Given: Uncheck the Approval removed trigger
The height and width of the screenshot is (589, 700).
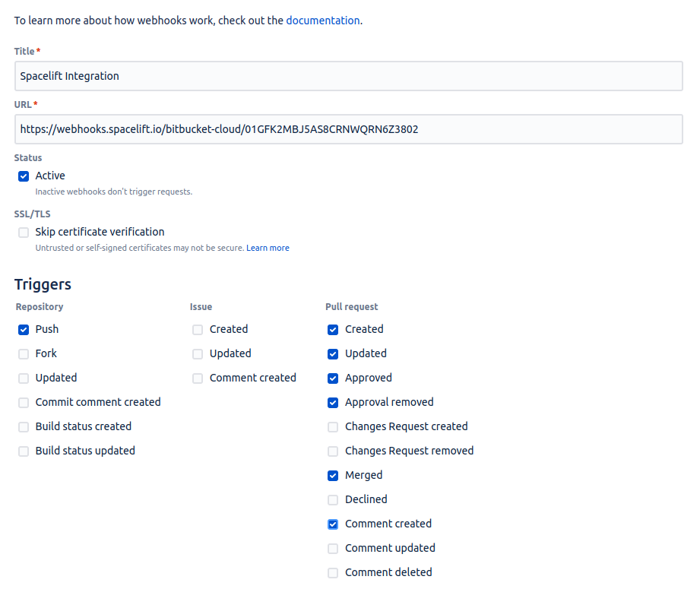Looking at the screenshot, I should (333, 402).
